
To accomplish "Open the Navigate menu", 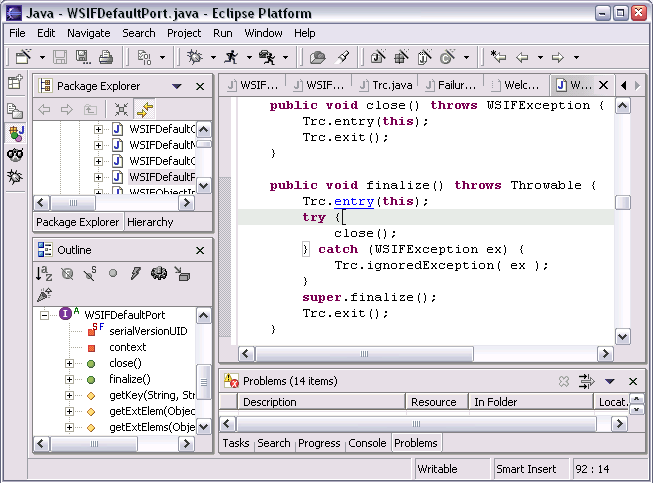I will coord(89,33).
